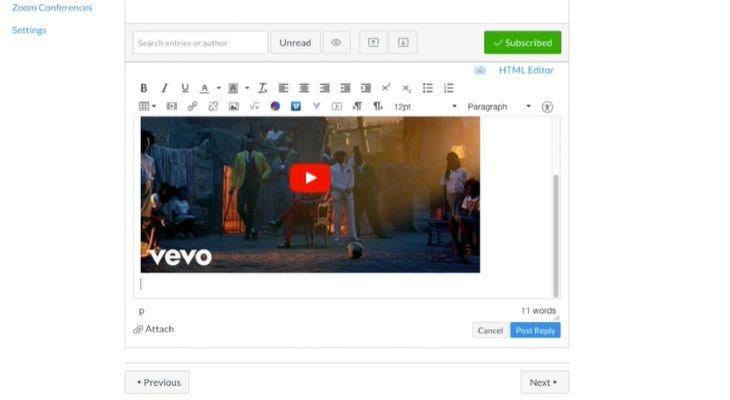Align text right
Viewport: 730px width, 400px height.
[x=324, y=88]
